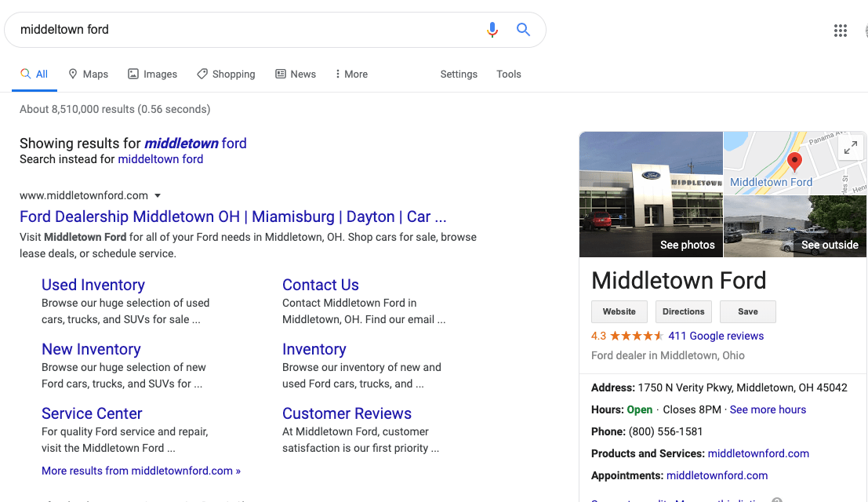Open the Shopping search tab
This screenshot has width=868, height=502.
point(226,74)
